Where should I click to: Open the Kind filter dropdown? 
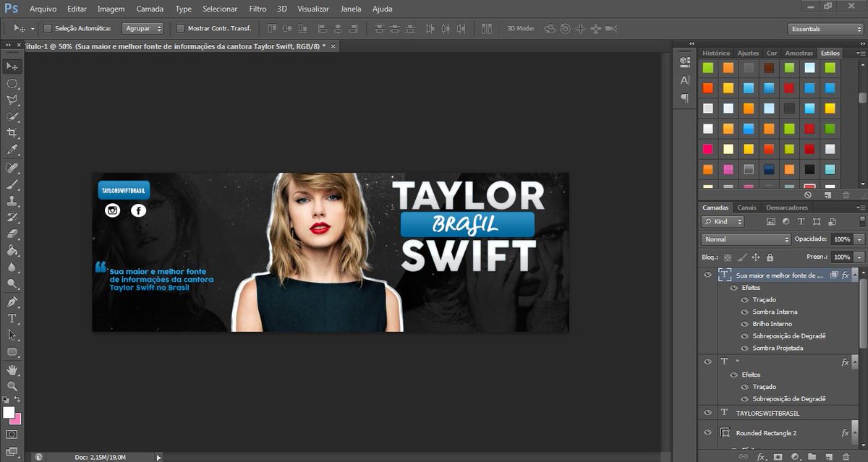(723, 221)
